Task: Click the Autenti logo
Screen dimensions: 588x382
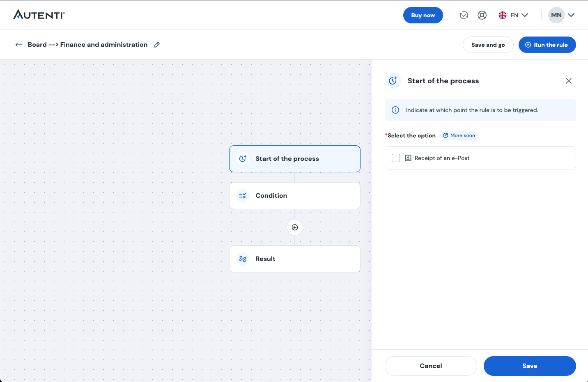Action: (x=39, y=15)
